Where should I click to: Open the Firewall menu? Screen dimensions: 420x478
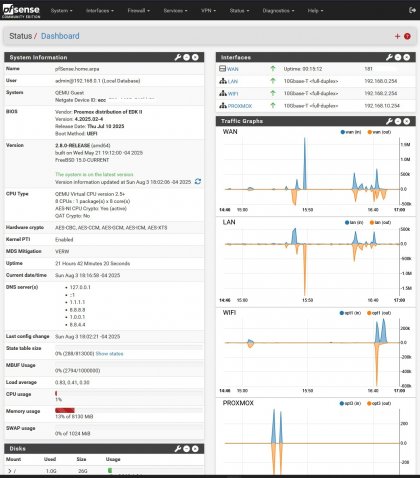pyautogui.click(x=138, y=11)
